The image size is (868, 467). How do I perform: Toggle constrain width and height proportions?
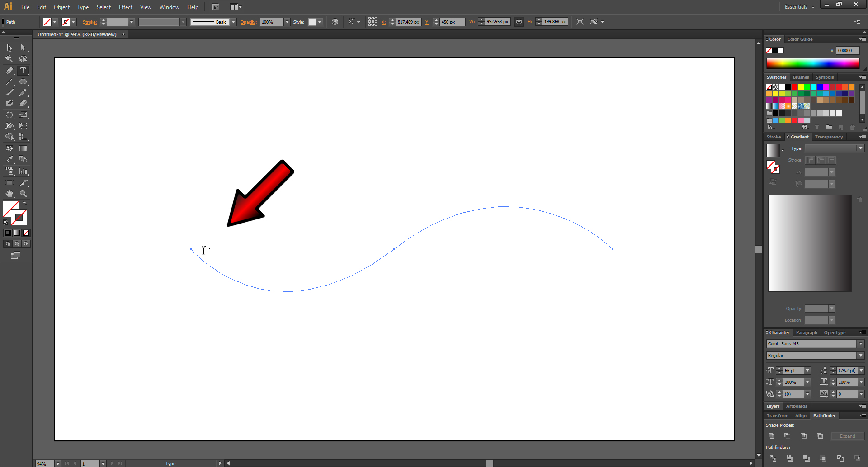point(519,22)
